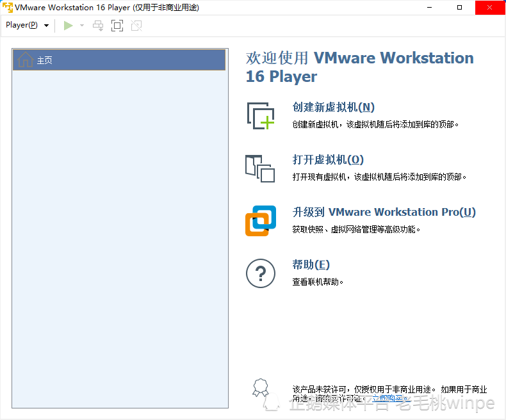Click the 获取快照、虚拟网络管理等高级功能 text

(356, 230)
